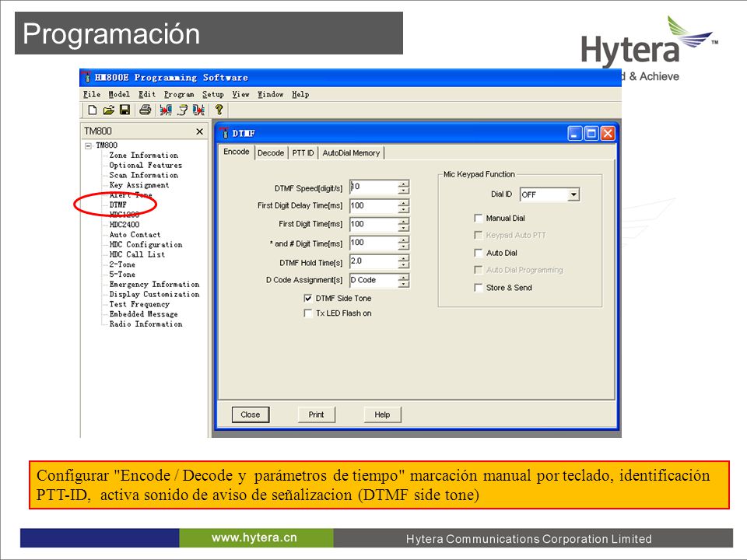Open the Program menu

coord(179,94)
